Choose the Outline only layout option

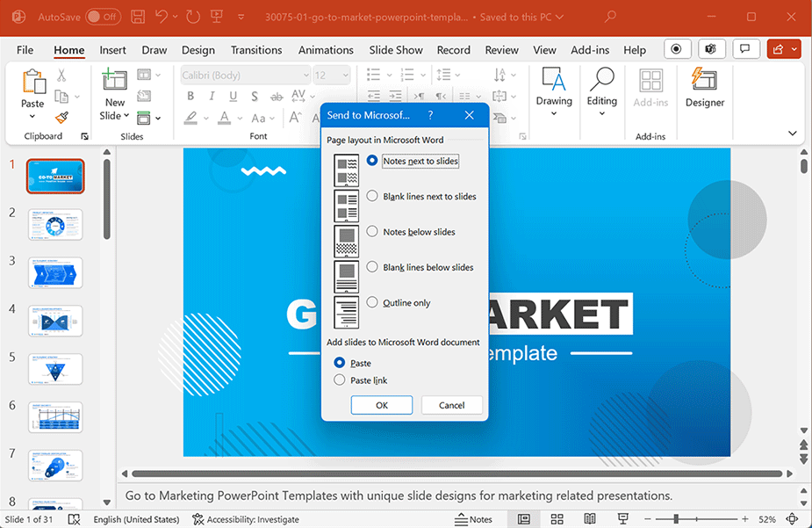(x=373, y=302)
